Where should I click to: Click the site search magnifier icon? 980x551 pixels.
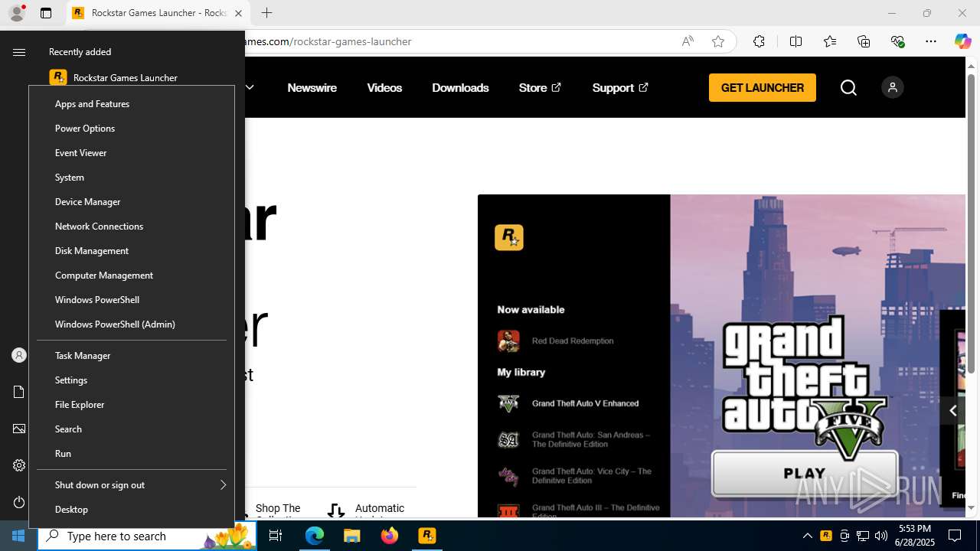pos(848,88)
